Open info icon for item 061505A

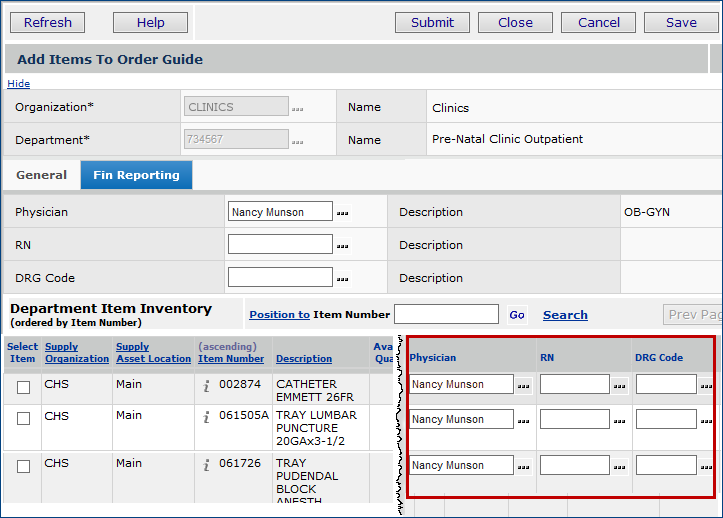click(206, 417)
